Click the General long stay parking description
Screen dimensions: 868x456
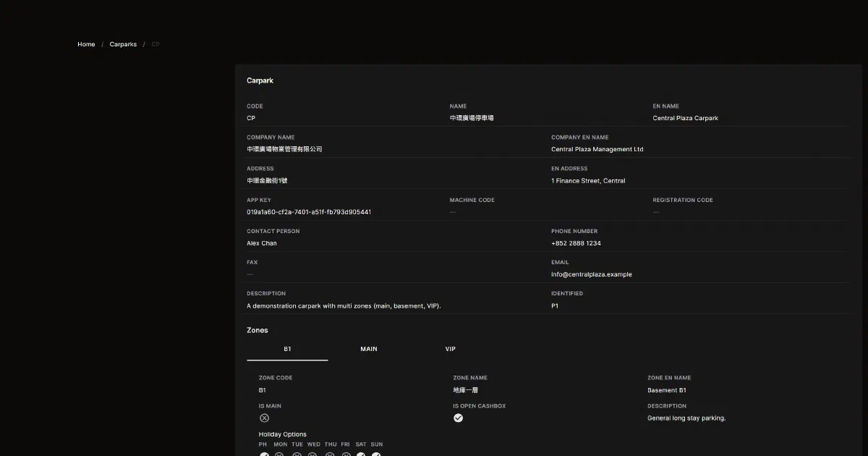pyautogui.click(x=686, y=418)
